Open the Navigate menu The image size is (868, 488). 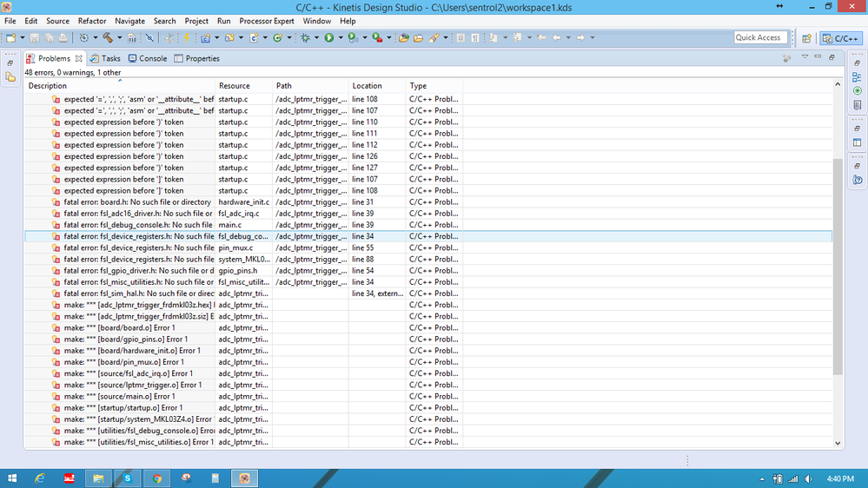(x=129, y=21)
